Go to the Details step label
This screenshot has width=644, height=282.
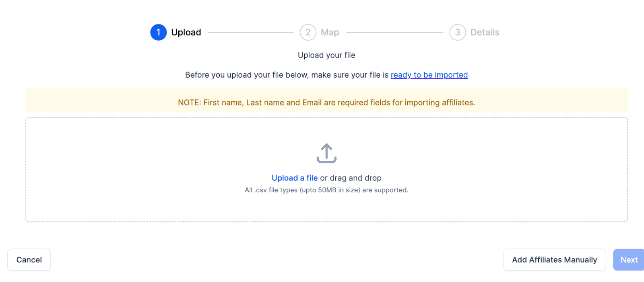pyautogui.click(x=485, y=32)
